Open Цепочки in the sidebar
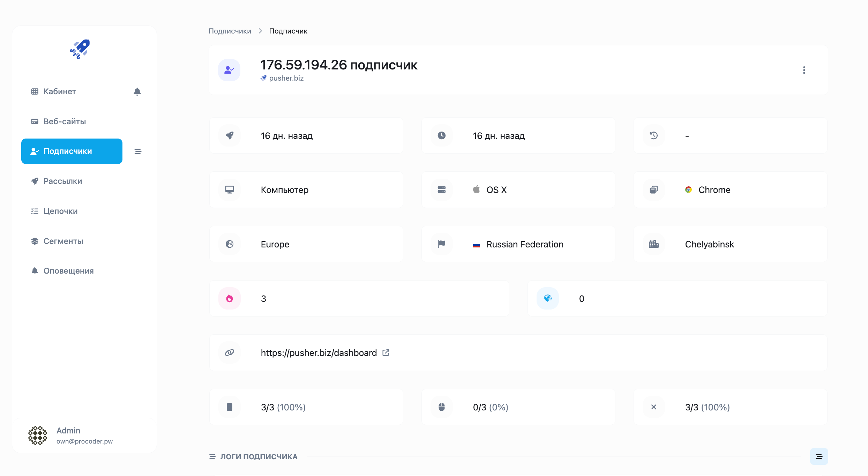Viewport: 868px width, 476px height. coord(60,211)
